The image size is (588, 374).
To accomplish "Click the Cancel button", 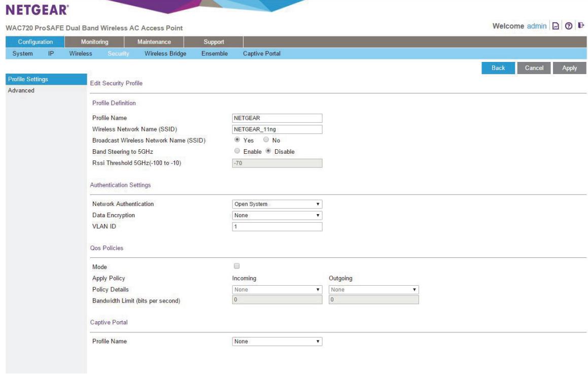I will pyautogui.click(x=534, y=68).
